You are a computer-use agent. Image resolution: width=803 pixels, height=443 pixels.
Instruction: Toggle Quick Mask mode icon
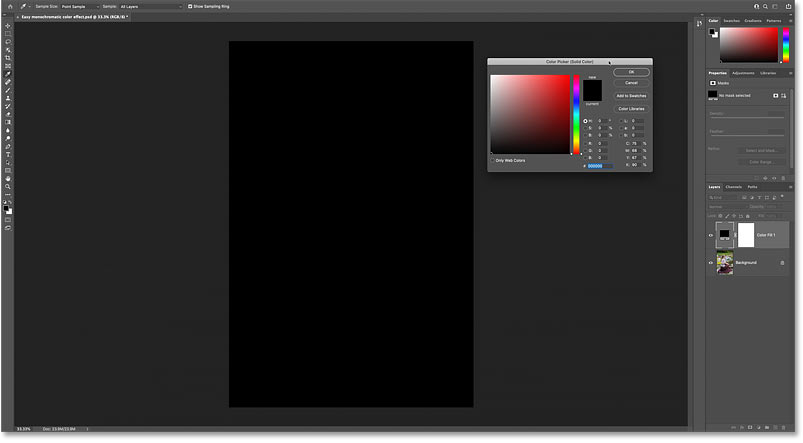tap(8, 220)
